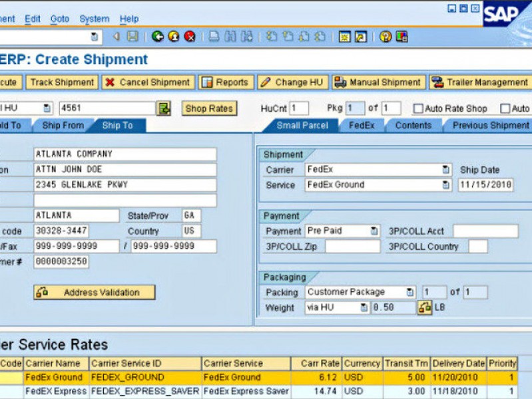Click the Carr Rate column header
This screenshot has height=399, width=532.
316,363
